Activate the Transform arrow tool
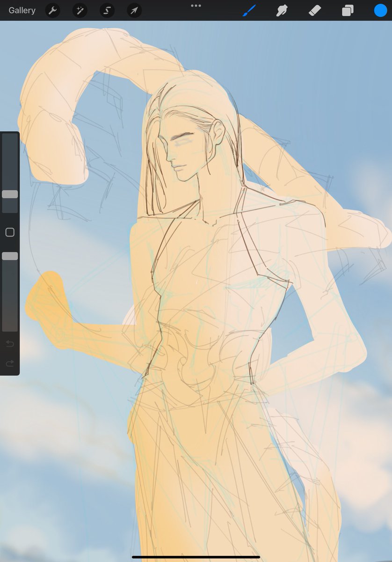This screenshot has height=562, width=392. tap(134, 10)
